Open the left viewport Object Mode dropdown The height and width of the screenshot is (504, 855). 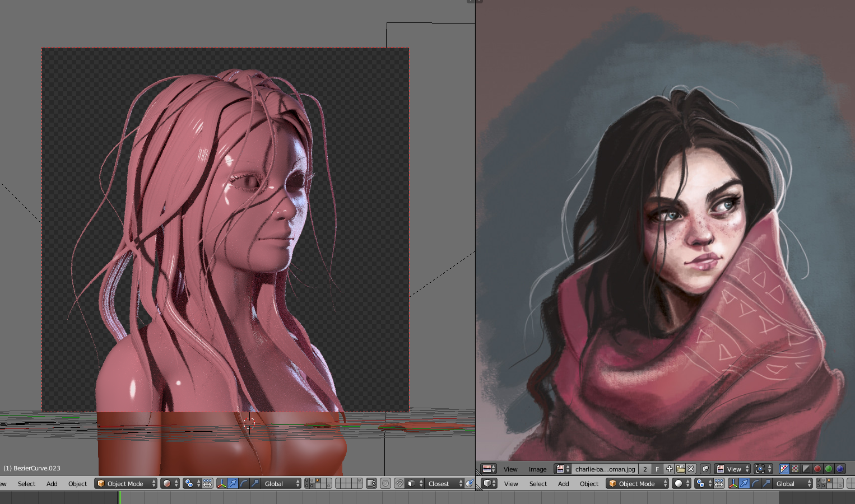pyautogui.click(x=126, y=483)
